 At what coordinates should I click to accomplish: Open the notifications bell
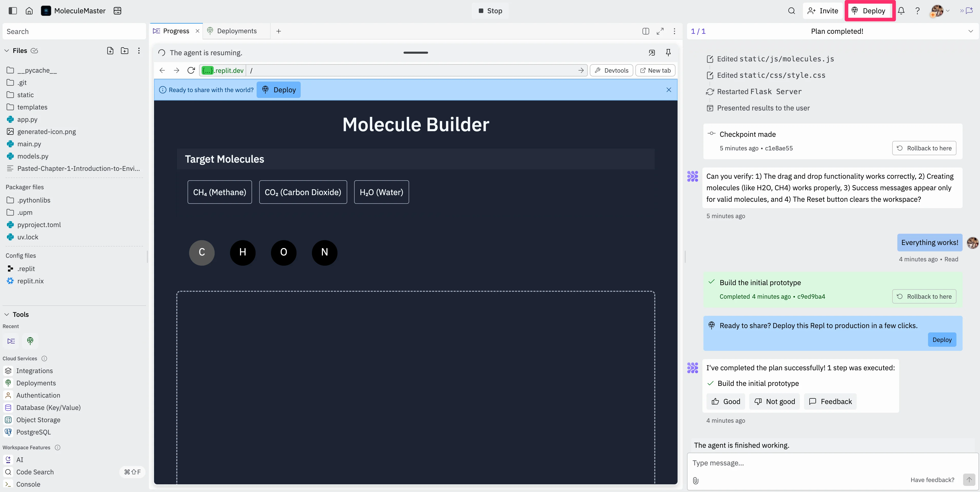pos(901,11)
